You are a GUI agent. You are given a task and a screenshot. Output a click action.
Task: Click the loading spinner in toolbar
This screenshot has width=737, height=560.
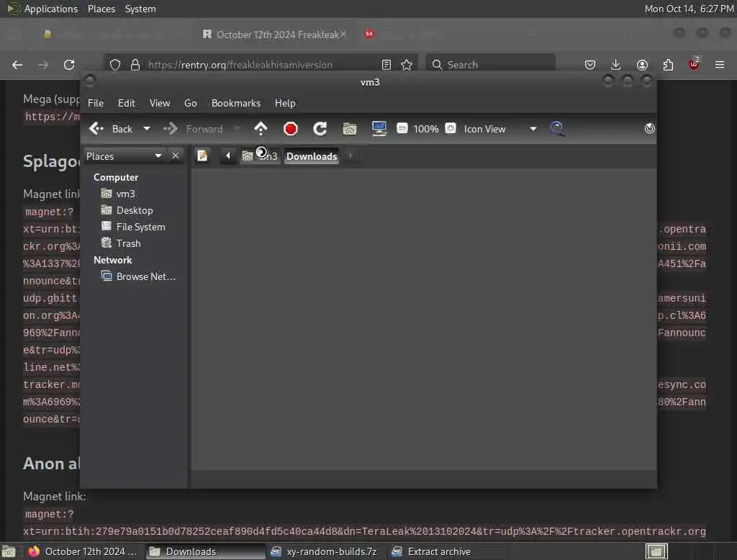tap(650, 128)
